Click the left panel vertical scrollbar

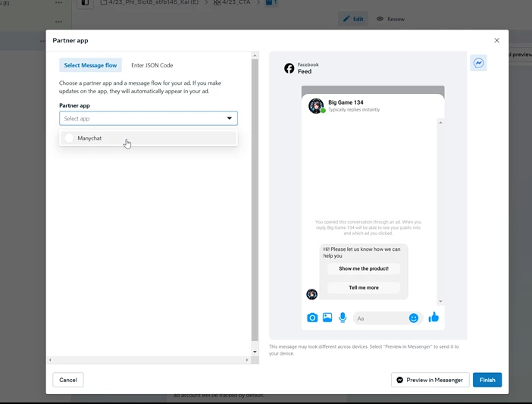pos(255,200)
